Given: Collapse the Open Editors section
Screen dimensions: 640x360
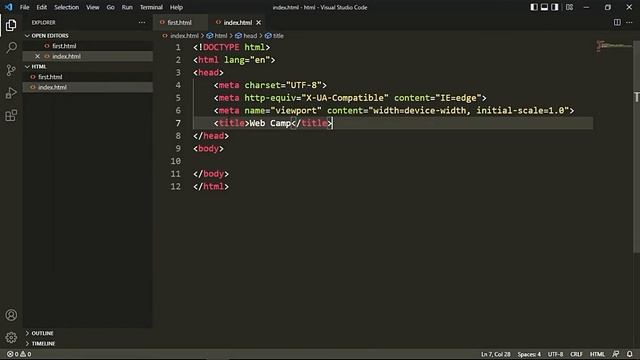Looking at the screenshot, I should tap(50, 36).
